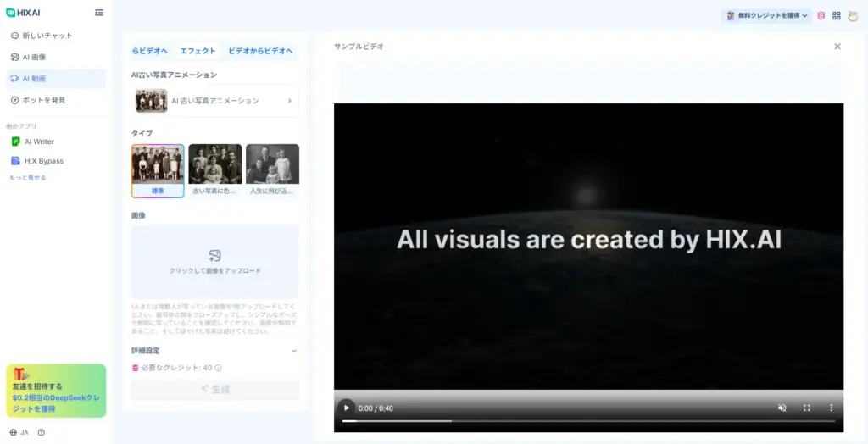Unmute the video sound
Viewport: 868px width, 444px height.
tap(782, 408)
